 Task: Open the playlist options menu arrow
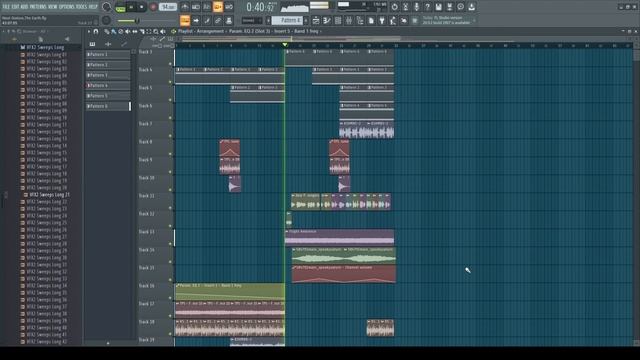click(x=89, y=31)
